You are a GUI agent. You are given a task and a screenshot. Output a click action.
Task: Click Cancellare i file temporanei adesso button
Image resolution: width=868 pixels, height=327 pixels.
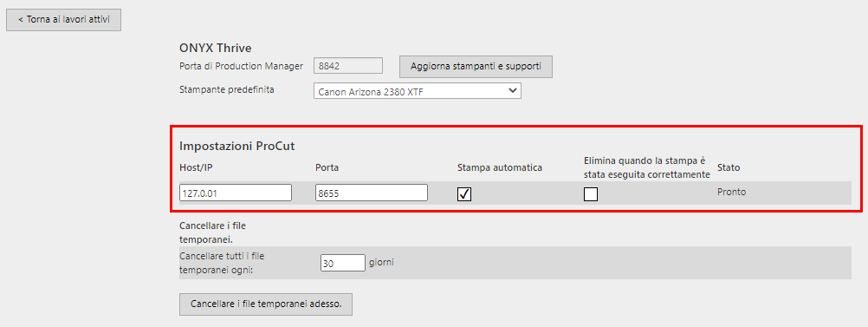(x=266, y=304)
